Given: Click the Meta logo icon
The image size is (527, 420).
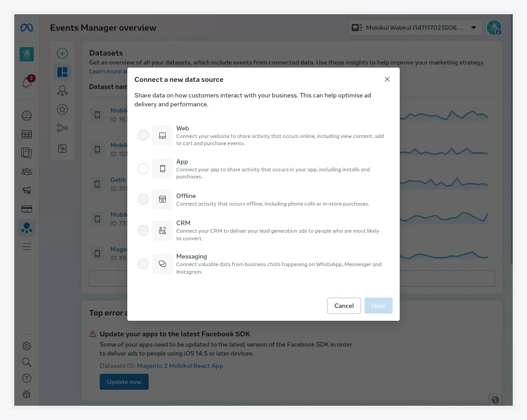Looking at the screenshot, I should click(x=27, y=28).
